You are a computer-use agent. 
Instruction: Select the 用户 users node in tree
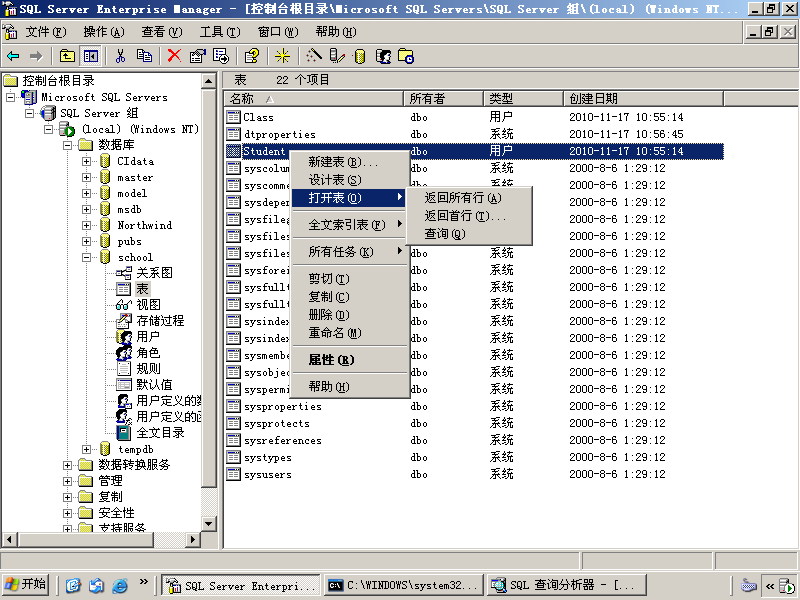pos(148,337)
